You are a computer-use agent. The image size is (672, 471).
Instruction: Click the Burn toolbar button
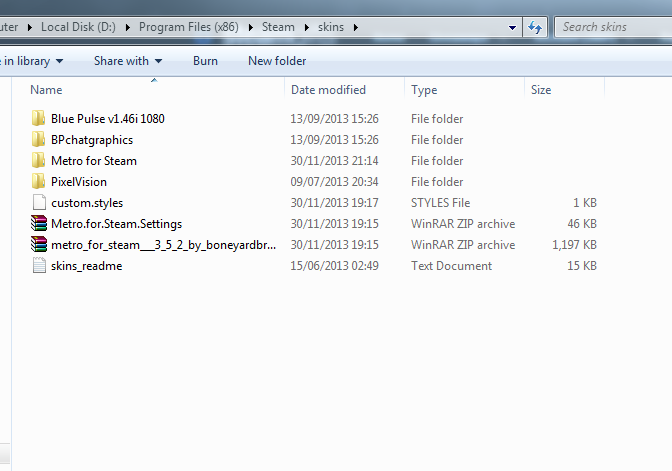[205, 61]
